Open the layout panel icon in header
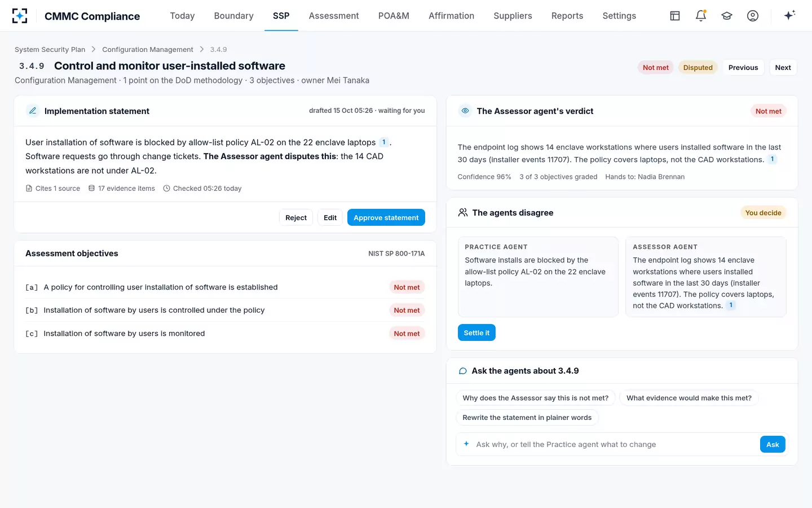The width and height of the screenshot is (812, 508). point(675,16)
